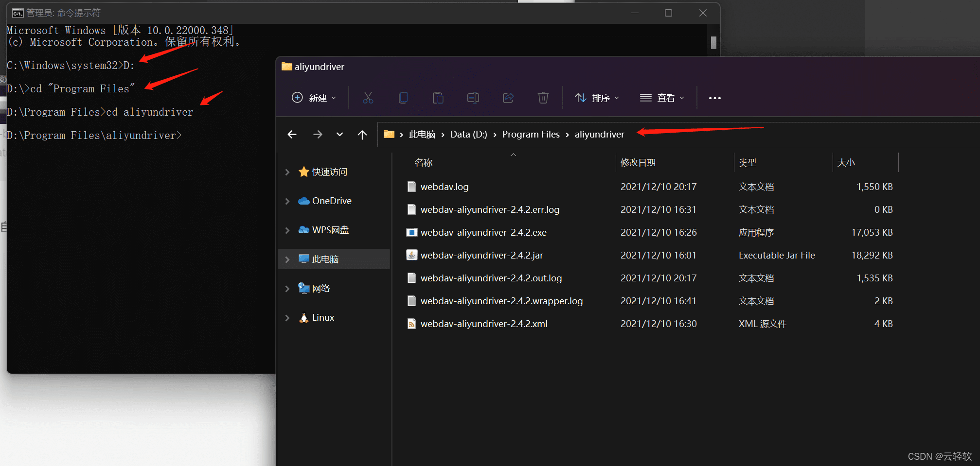The width and height of the screenshot is (980, 466).
Task: Navigate up one folder level arrow
Action: point(362,135)
